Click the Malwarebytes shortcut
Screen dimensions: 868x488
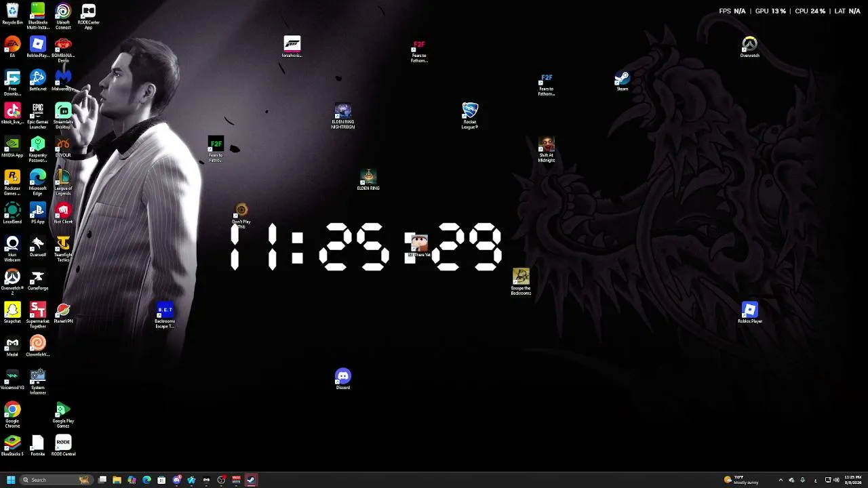click(63, 81)
